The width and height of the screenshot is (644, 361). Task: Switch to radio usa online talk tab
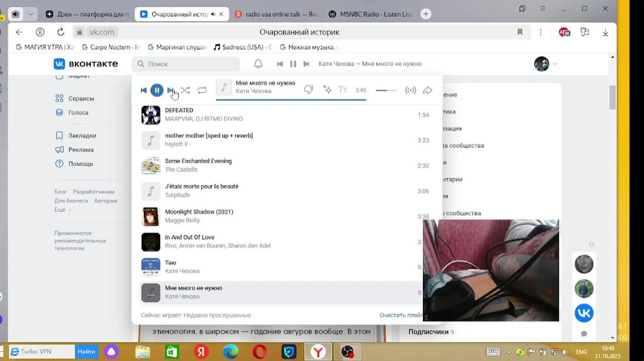click(275, 14)
